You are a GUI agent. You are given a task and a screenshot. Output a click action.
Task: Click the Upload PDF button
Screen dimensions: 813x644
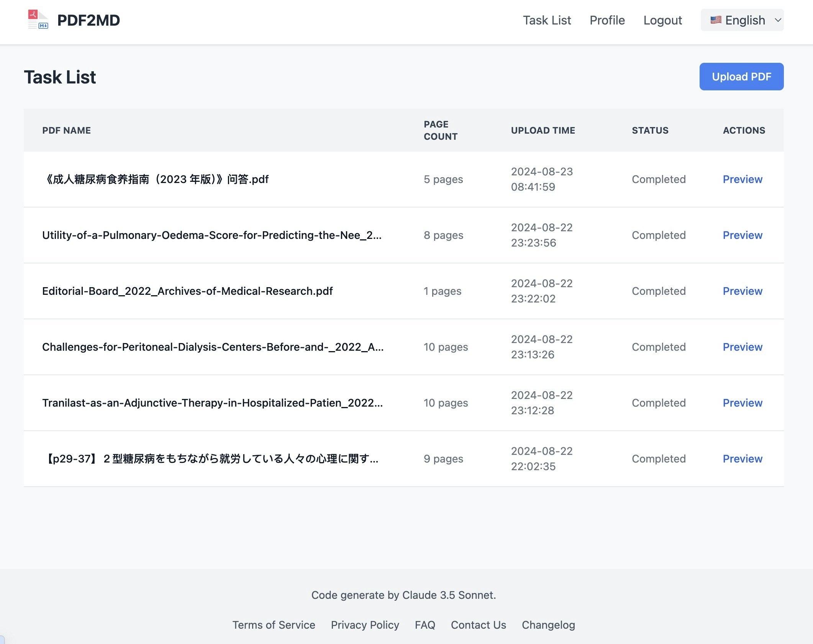pos(741,77)
